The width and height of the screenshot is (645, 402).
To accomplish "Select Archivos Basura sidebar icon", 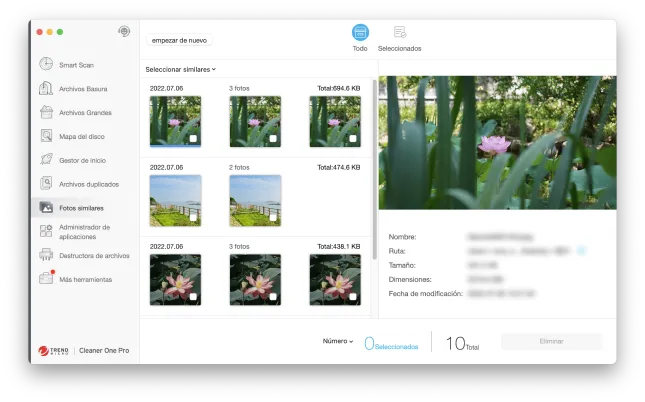I will point(46,88).
